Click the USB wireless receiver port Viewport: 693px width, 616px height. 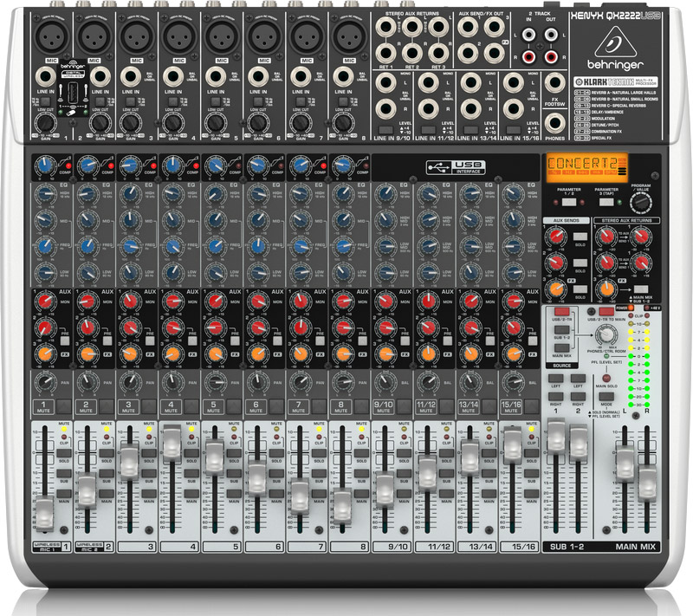pos(74,93)
